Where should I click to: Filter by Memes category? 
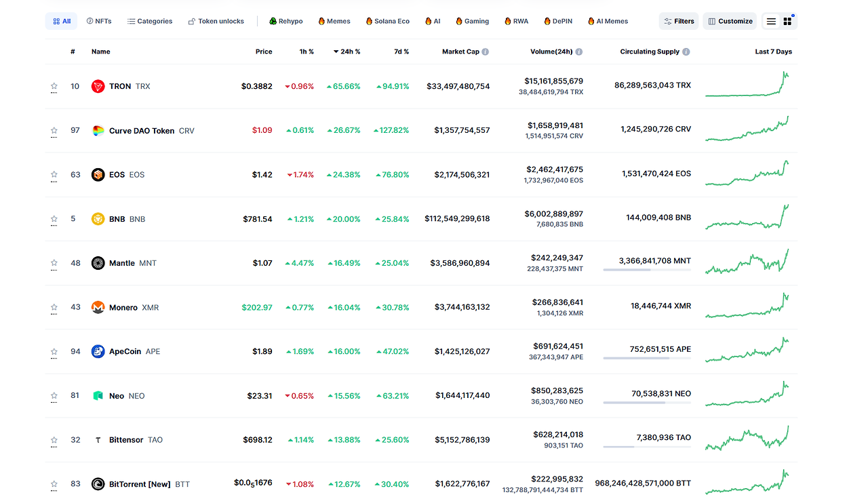334,21
